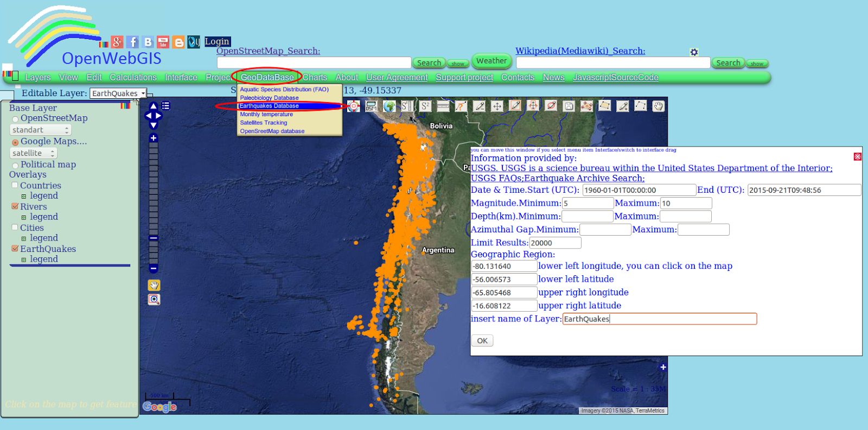868x430 pixels.
Task: Click the floppy disk save icon
Action: coord(569,106)
